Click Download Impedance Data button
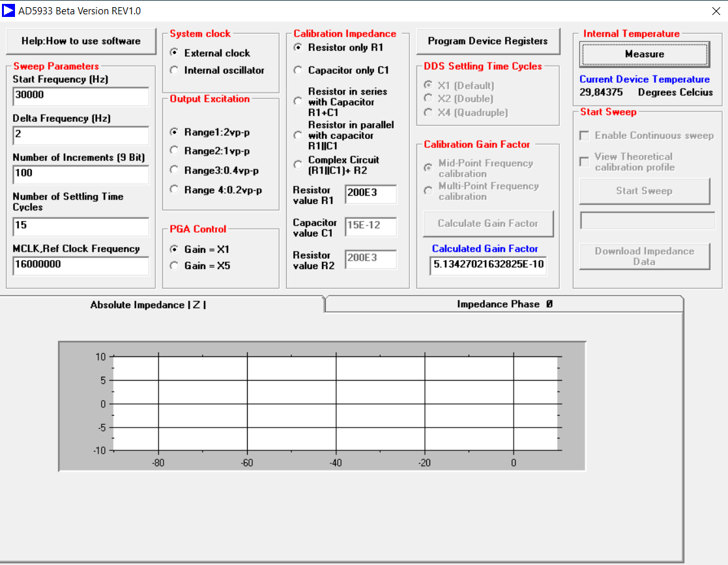This screenshot has width=728, height=565. coord(645,256)
